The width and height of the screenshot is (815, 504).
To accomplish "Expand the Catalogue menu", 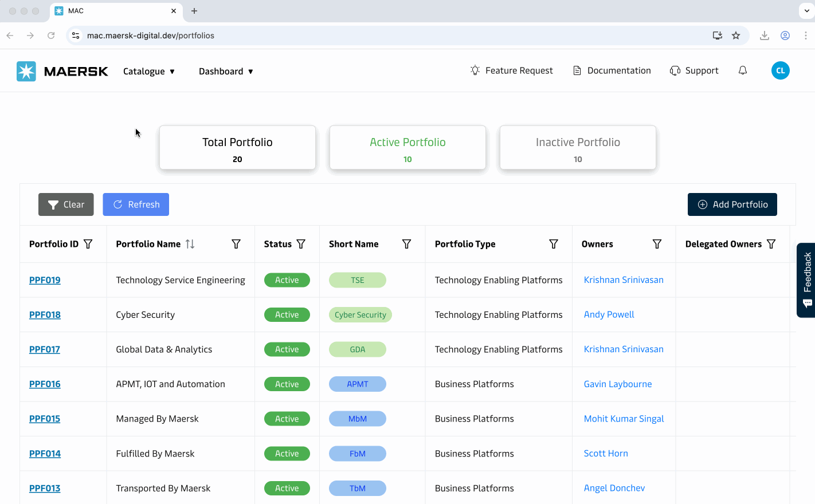I will [x=149, y=72].
